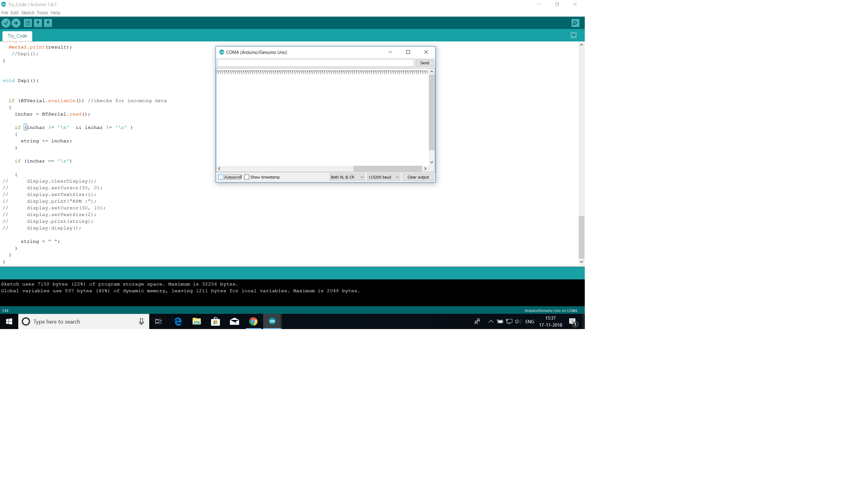Click the Save sketch down-arrow icon
Viewport: 868px width, 482px height.
48,23
